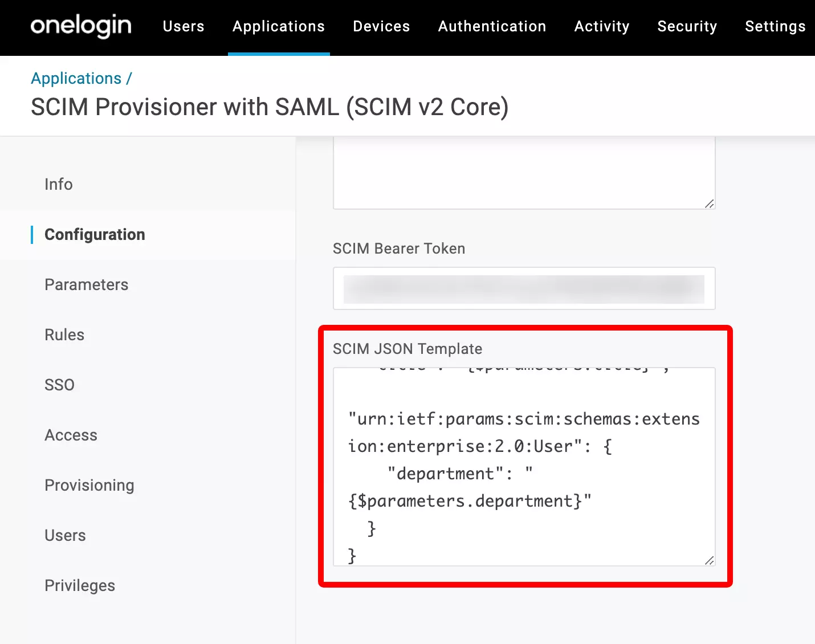Click the "department": line in the template
The height and width of the screenshot is (644, 815).
click(x=460, y=474)
